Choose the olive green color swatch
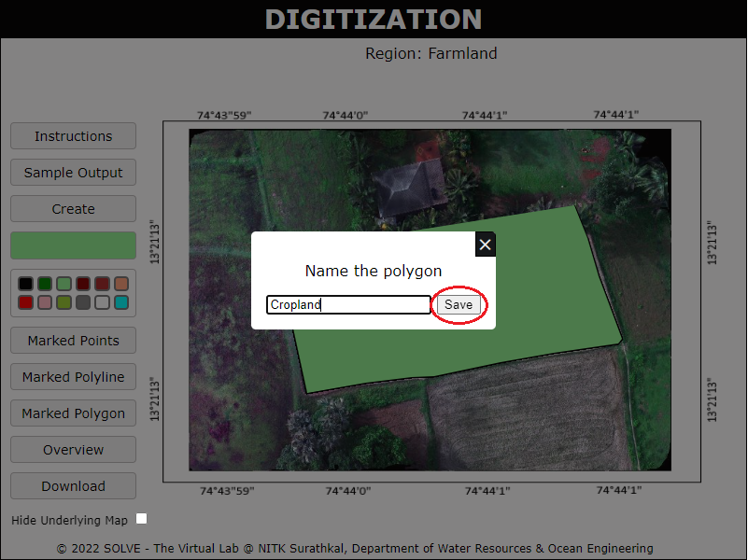The width and height of the screenshot is (748, 560). [64, 302]
